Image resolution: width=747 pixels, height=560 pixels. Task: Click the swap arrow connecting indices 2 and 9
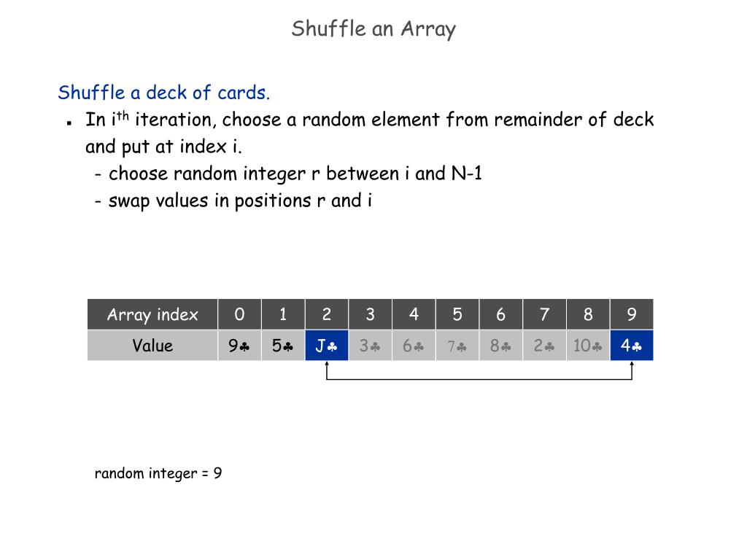click(479, 379)
